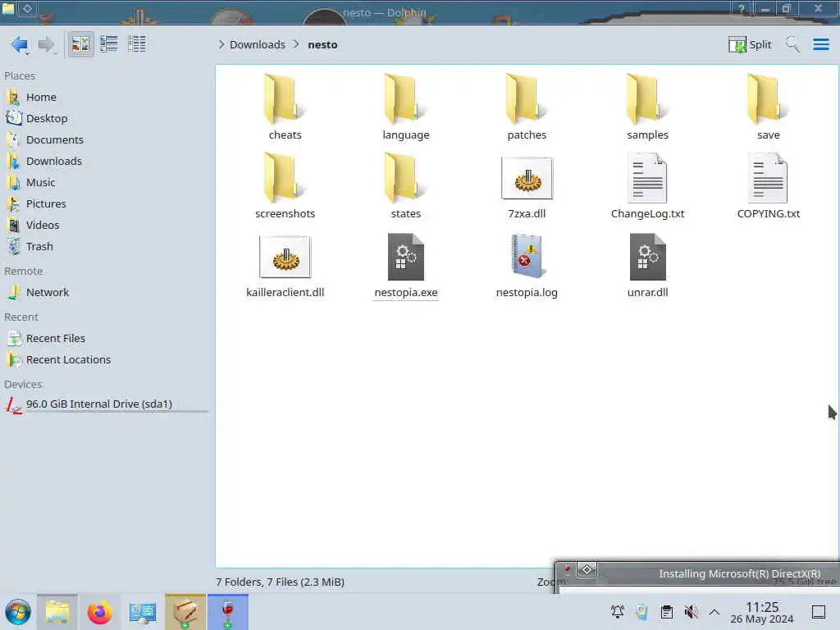The height and width of the screenshot is (630, 840).
Task: Select the save folder icon
Action: (x=768, y=99)
